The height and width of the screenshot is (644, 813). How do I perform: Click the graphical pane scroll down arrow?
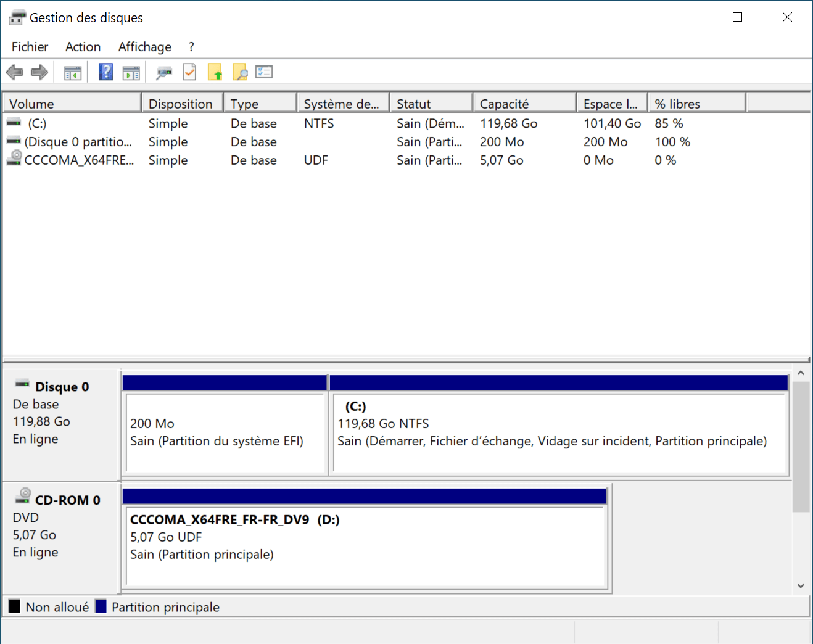tap(801, 585)
